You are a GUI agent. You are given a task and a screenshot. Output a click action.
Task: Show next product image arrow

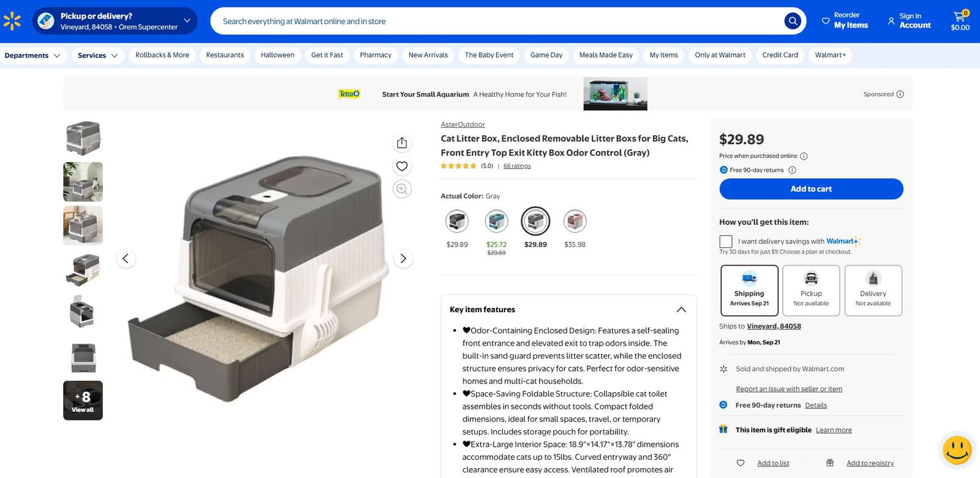coord(403,258)
